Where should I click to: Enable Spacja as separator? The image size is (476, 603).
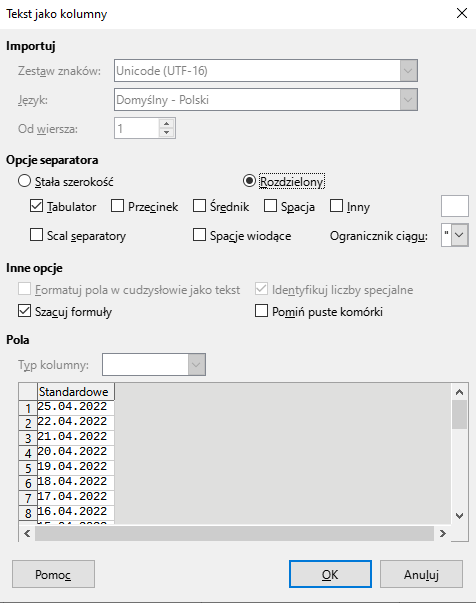[x=270, y=206]
